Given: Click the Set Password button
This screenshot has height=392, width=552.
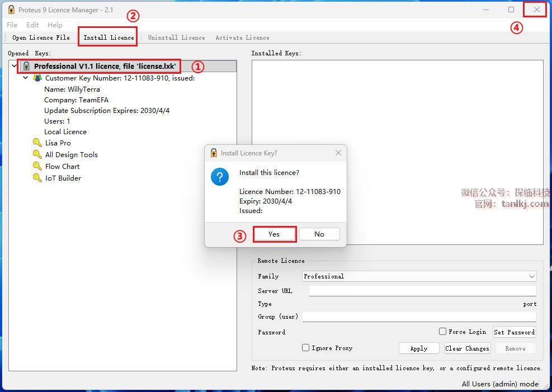Looking at the screenshot, I should point(515,332).
